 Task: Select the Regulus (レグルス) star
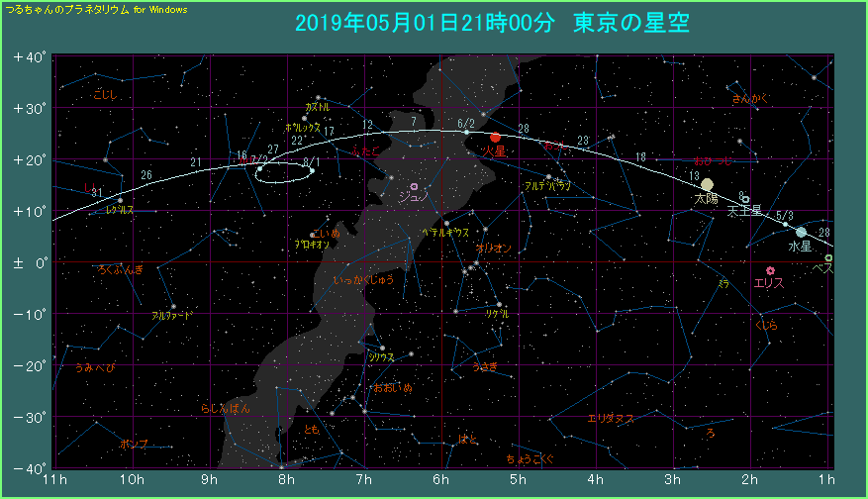click(x=121, y=201)
